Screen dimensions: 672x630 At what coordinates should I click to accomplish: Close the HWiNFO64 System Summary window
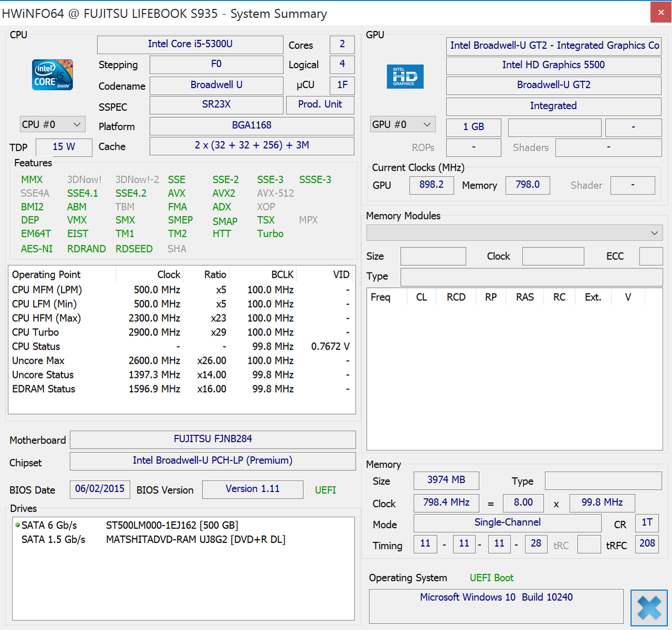point(661,12)
